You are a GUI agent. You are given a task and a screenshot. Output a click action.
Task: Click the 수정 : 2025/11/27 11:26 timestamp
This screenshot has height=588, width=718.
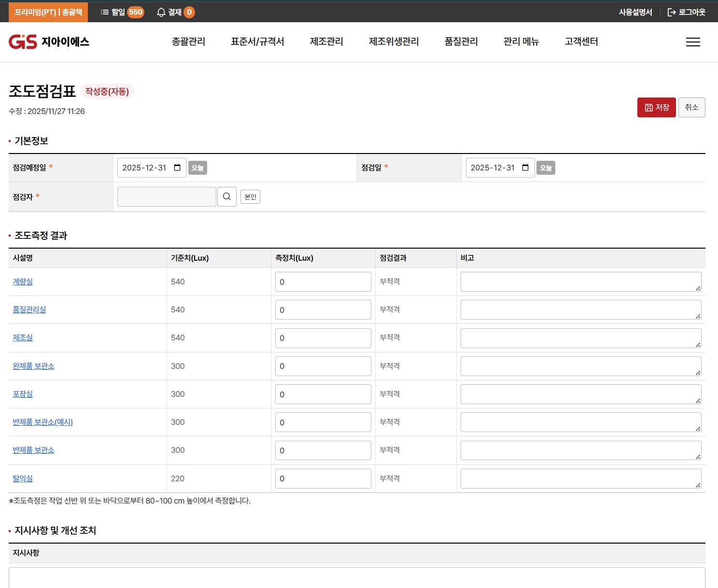pyautogui.click(x=47, y=111)
